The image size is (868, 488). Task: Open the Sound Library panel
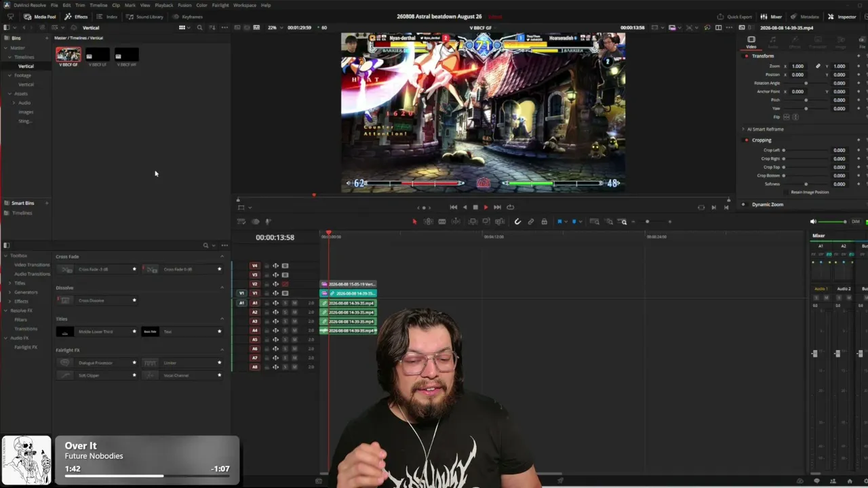(x=145, y=16)
